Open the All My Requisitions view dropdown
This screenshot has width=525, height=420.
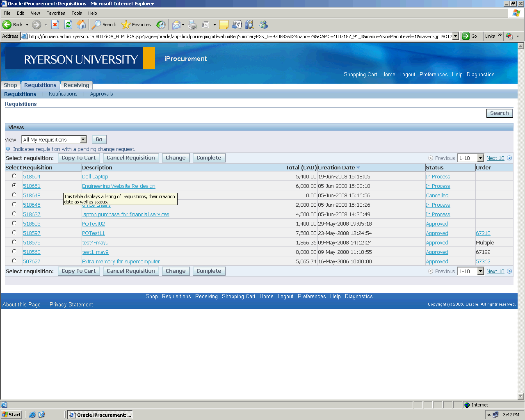tap(83, 139)
